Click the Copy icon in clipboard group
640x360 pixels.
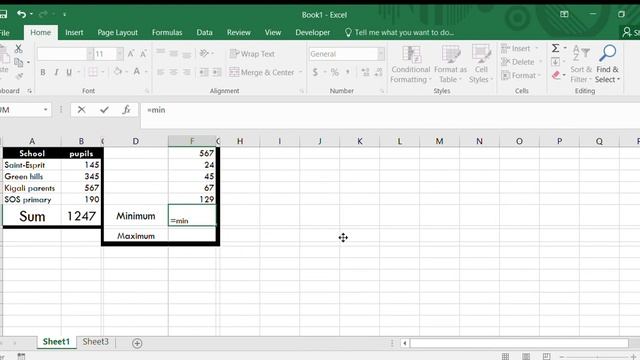click(19, 62)
